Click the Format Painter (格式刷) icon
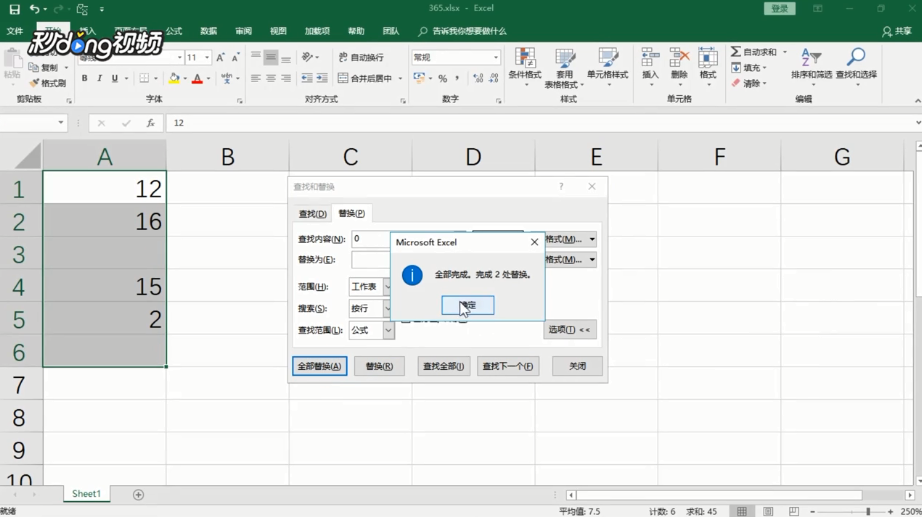The height and width of the screenshot is (517, 922). click(x=35, y=83)
